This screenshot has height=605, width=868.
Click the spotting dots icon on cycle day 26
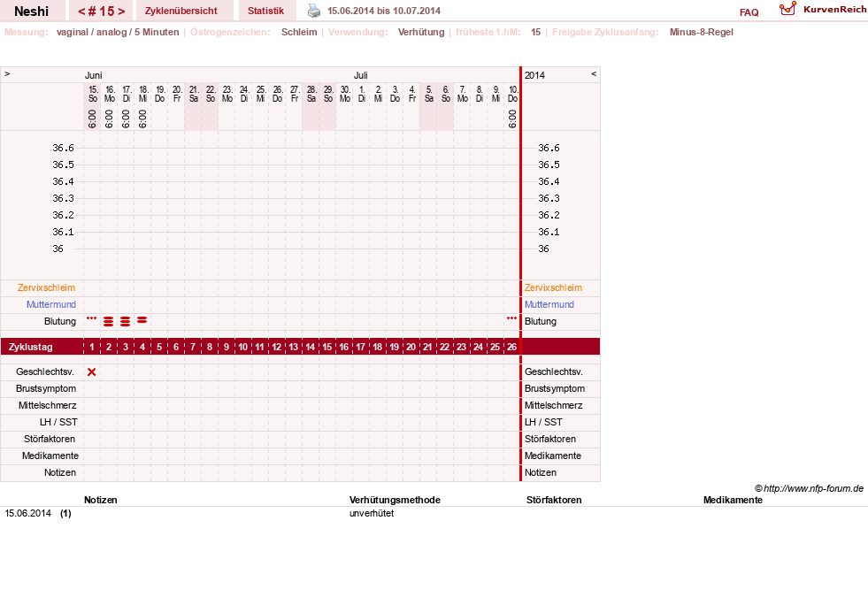coord(512,318)
